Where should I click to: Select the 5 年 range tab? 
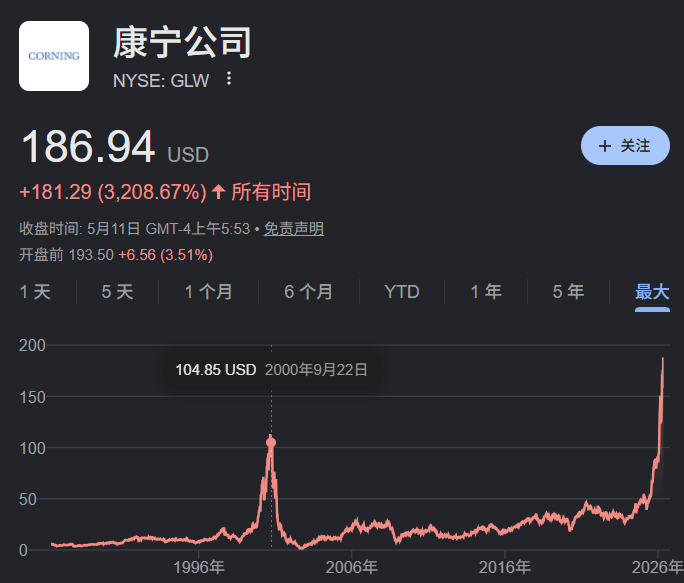click(568, 292)
